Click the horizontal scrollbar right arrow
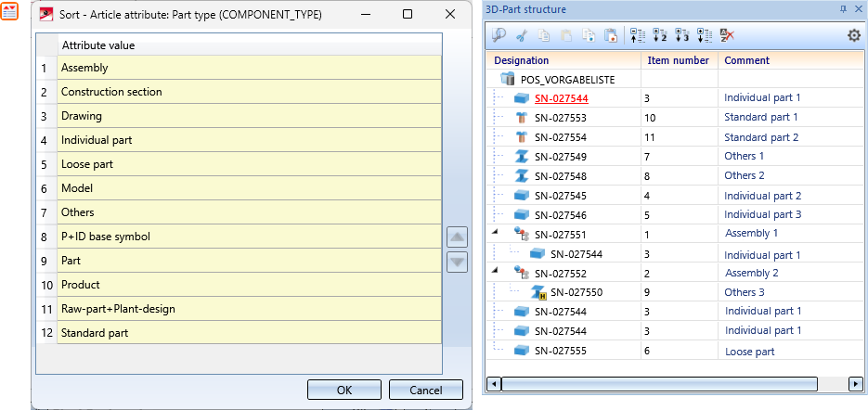Screen dimensions: 868x410 point(856,383)
